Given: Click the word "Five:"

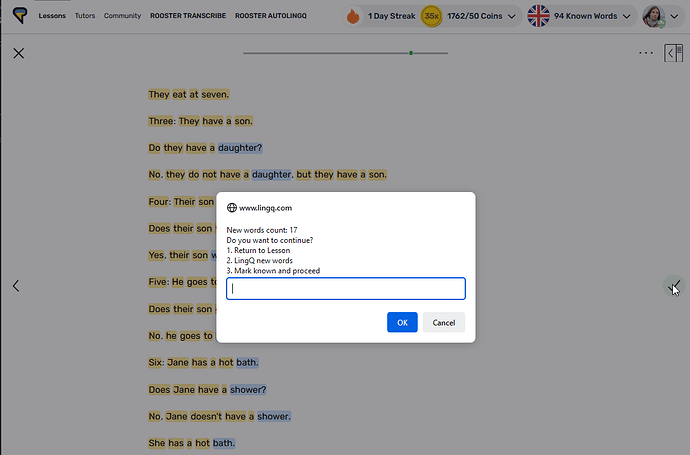Looking at the screenshot, I should [x=158, y=282].
